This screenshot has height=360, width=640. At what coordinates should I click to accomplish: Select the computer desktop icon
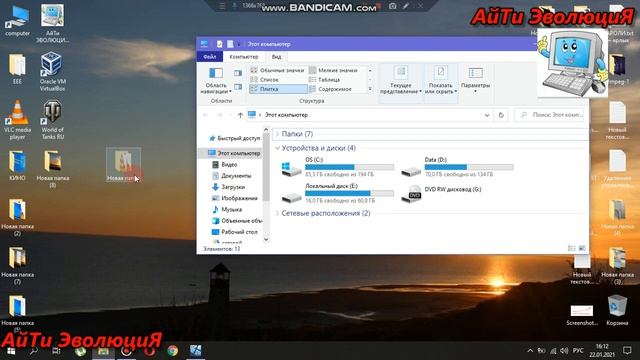[17, 21]
